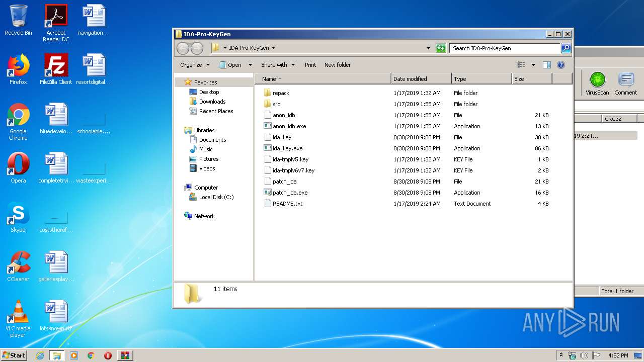Select the ida-tmplv6v7.key file name
The height and width of the screenshot is (362, 644).
click(293, 170)
